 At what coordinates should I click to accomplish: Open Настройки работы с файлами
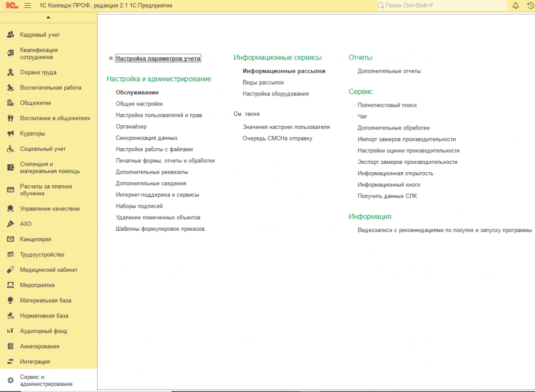point(154,149)
